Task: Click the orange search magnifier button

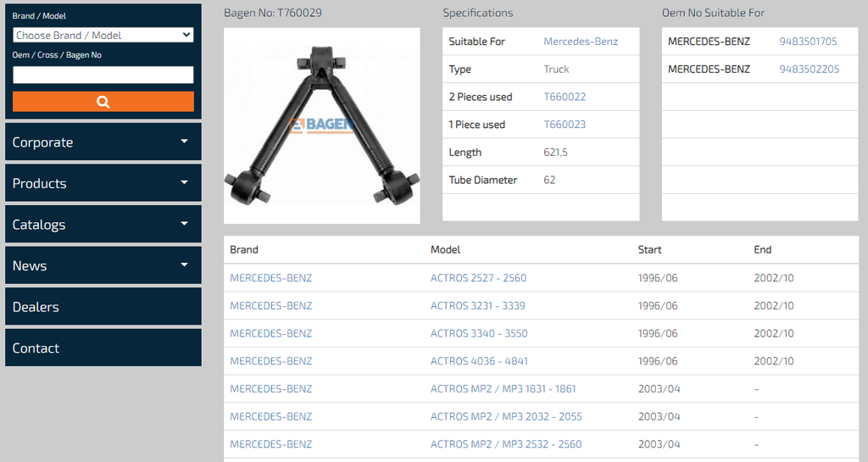Action: click(x=103, y=101)
